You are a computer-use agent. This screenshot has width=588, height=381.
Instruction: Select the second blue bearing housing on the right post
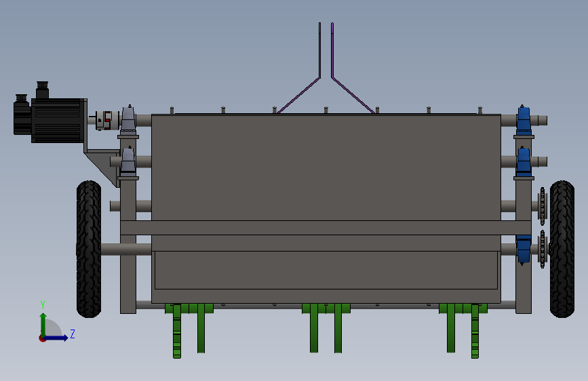click(524, 161)
